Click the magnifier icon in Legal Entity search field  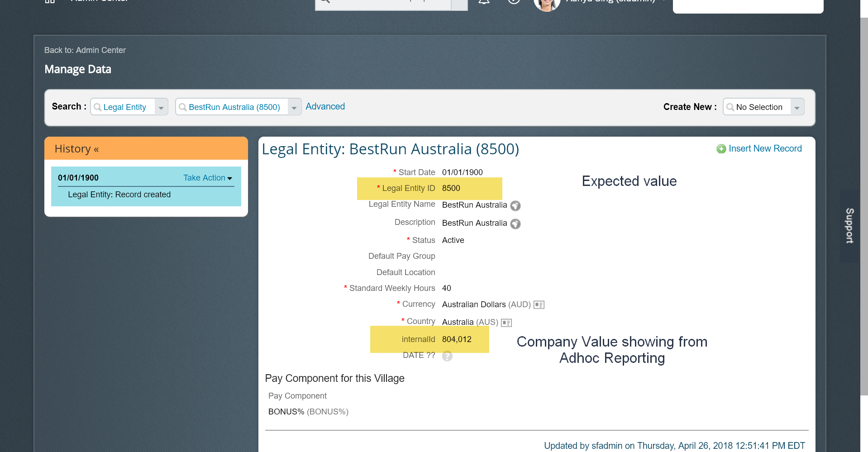tap(97, 107)
